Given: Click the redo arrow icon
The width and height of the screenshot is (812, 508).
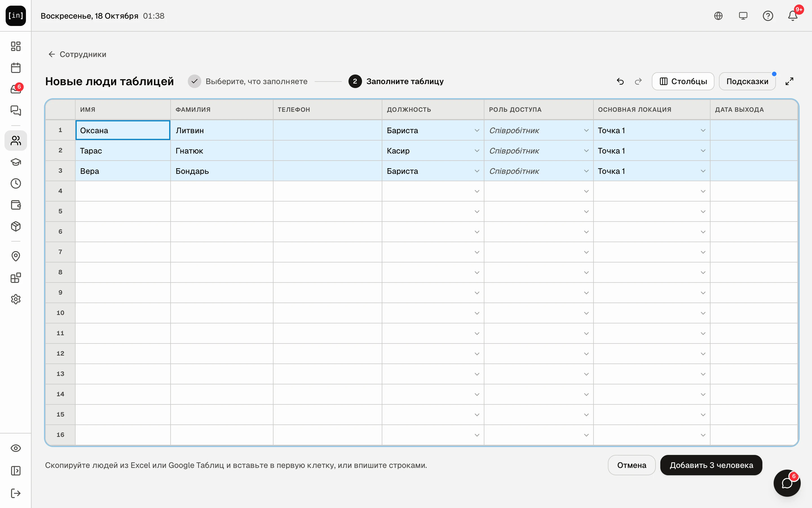Looking at the screenshot, I should point(638,81).
